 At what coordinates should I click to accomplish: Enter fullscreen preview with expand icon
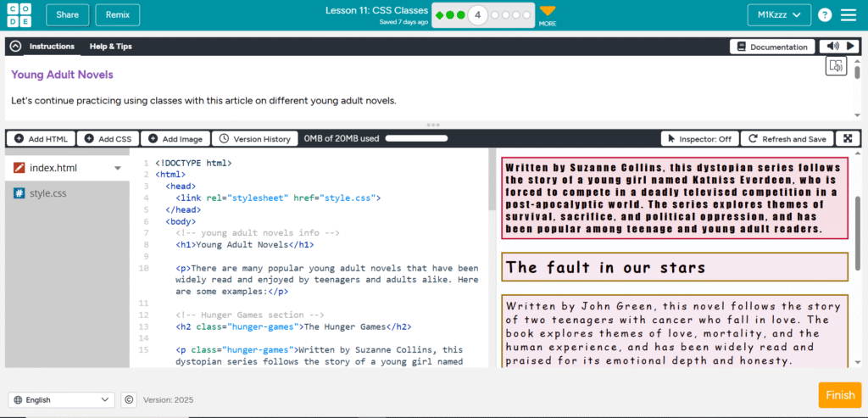click(848, 138)
